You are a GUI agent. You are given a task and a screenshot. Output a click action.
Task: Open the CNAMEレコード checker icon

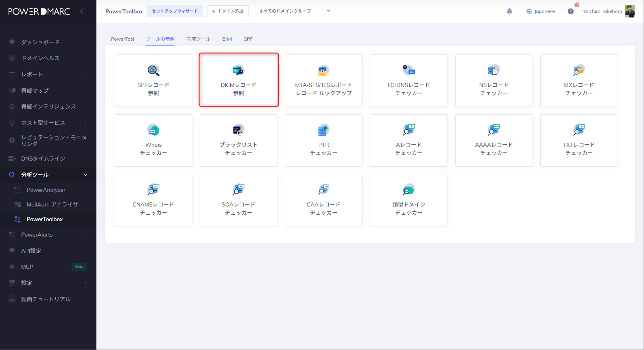[x=153, y=190]
